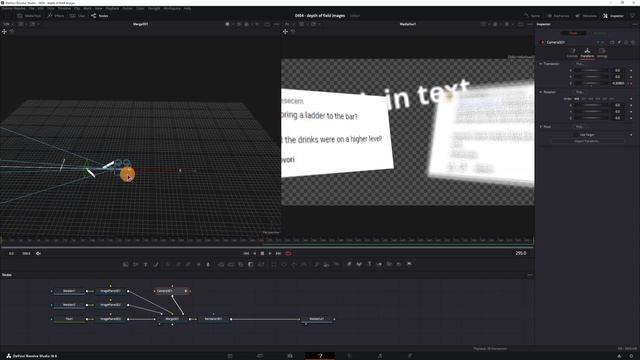Toggle keyframe for Translation Z
Viewport: 640px width, 360px height.
click(631, 83)
